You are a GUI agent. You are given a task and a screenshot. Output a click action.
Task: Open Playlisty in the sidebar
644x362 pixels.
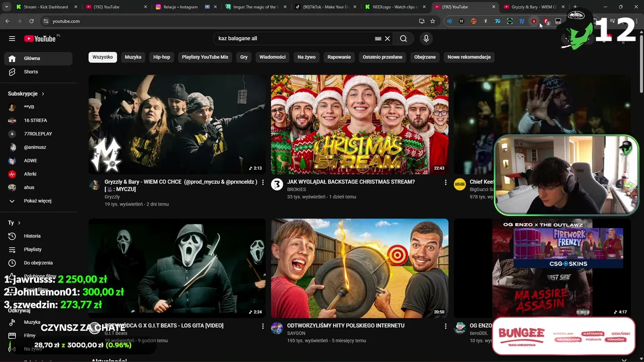click(x=38, y=249)
